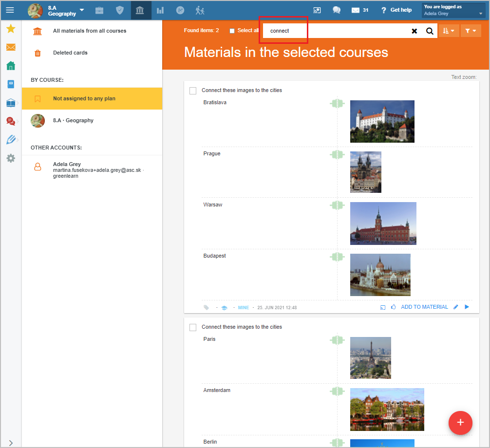The height and width of the screenshot is (448, 490).
Task: Click ADD TO MATERIAL on first card
Action: pos(424,307)
